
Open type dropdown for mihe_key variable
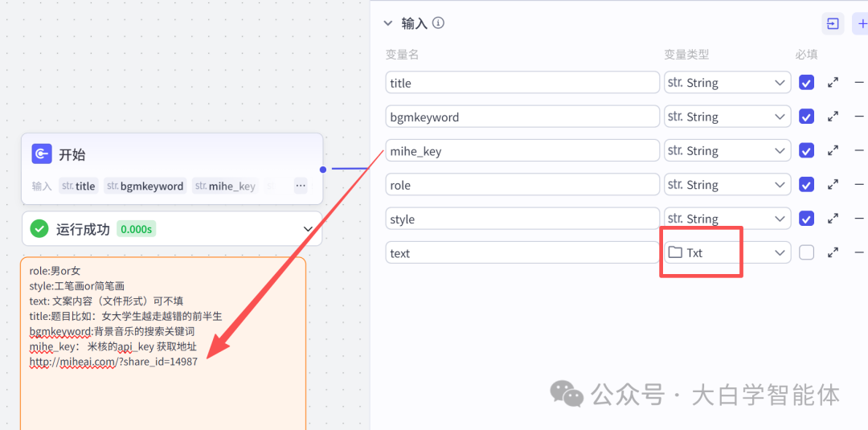727,150
